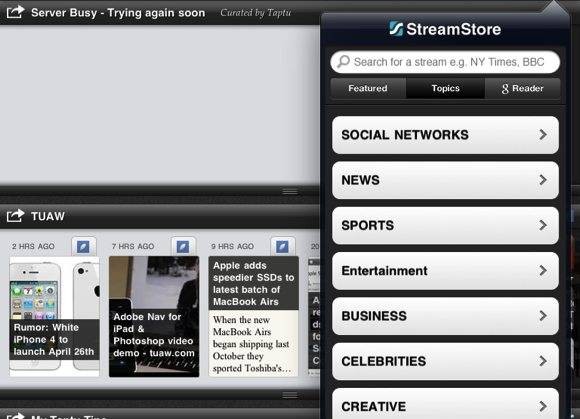Expand CREATIVE chevron arrow
The width and height of the screenshot is (580, 419).
tap(543, 406)
